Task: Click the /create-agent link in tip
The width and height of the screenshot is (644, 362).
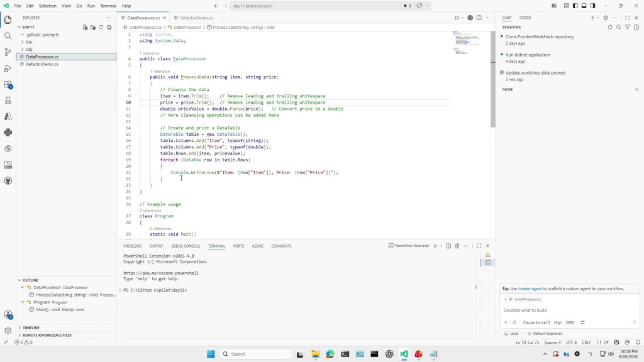Action: (x=530, y=288)
